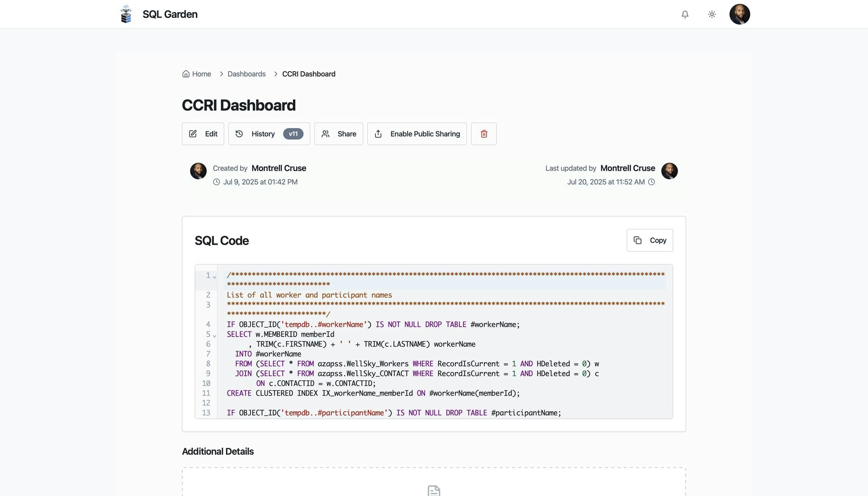Open the notifications bell
868x496 pixels.
(x=685, y=14)
